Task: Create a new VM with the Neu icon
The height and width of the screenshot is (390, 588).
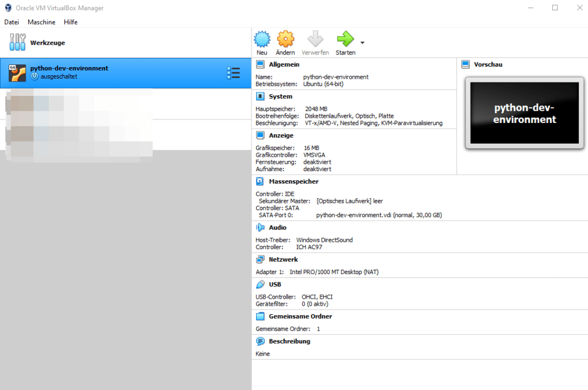Action: 262,39
